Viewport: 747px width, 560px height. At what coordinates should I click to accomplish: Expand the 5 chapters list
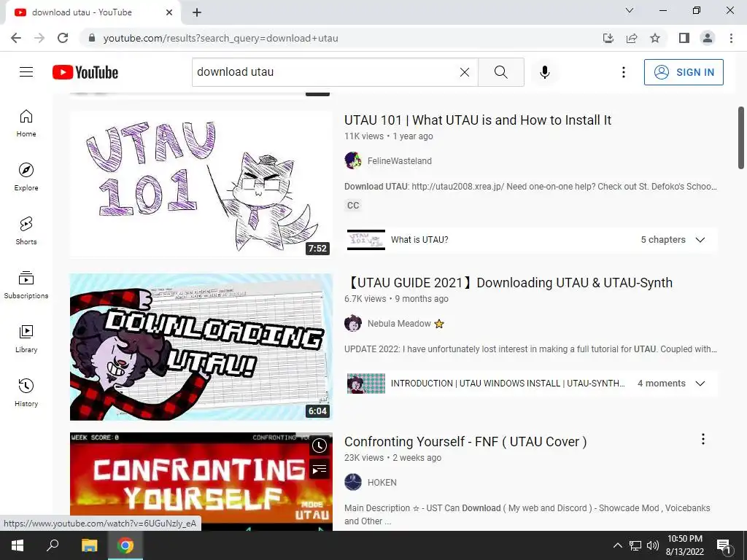coord(700,239)
